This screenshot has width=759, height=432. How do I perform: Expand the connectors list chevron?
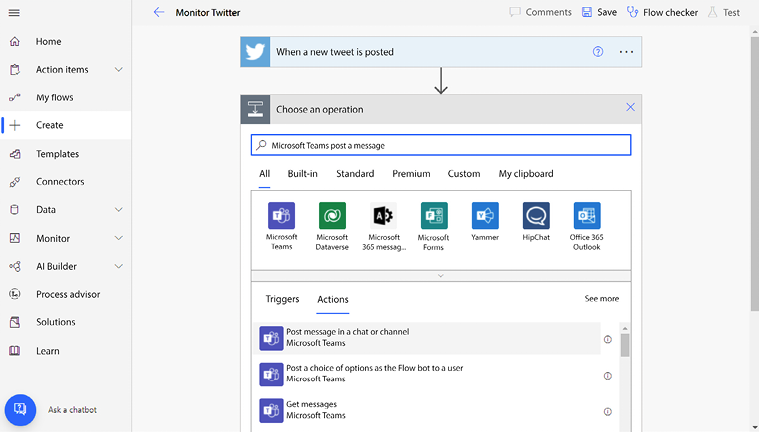441,276
